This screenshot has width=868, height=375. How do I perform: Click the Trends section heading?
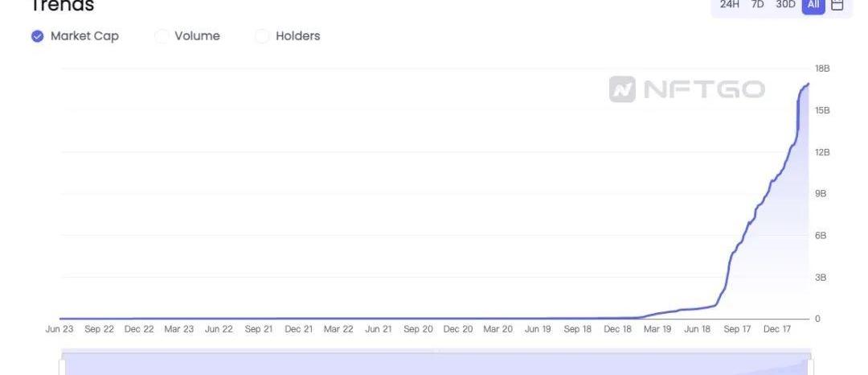pyautogui.click(x=62, y=6)
